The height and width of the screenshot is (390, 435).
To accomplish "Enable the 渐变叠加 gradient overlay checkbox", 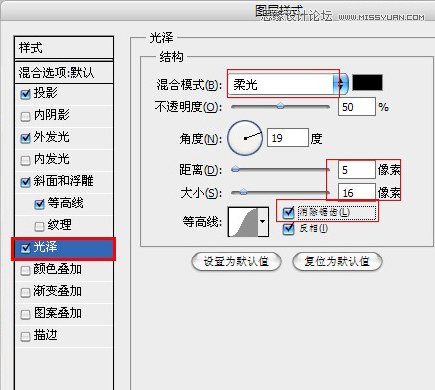I will pyautogui.click(x=25, y=292).
